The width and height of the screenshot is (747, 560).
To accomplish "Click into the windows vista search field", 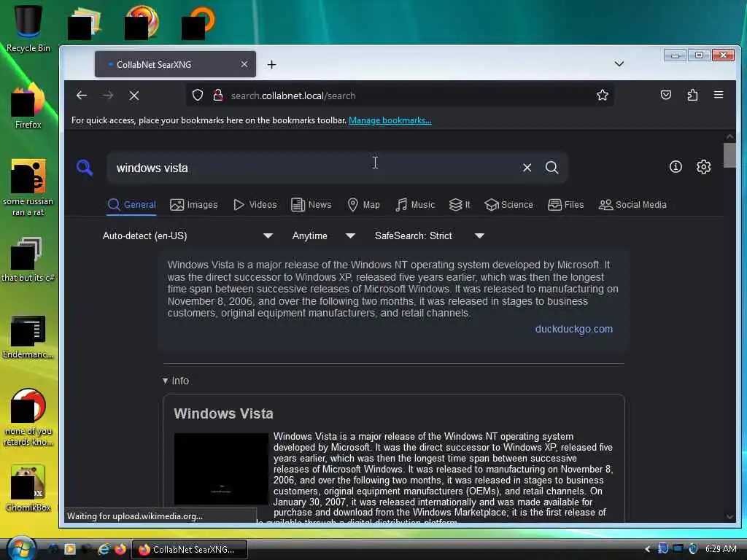I will [314, 168].
